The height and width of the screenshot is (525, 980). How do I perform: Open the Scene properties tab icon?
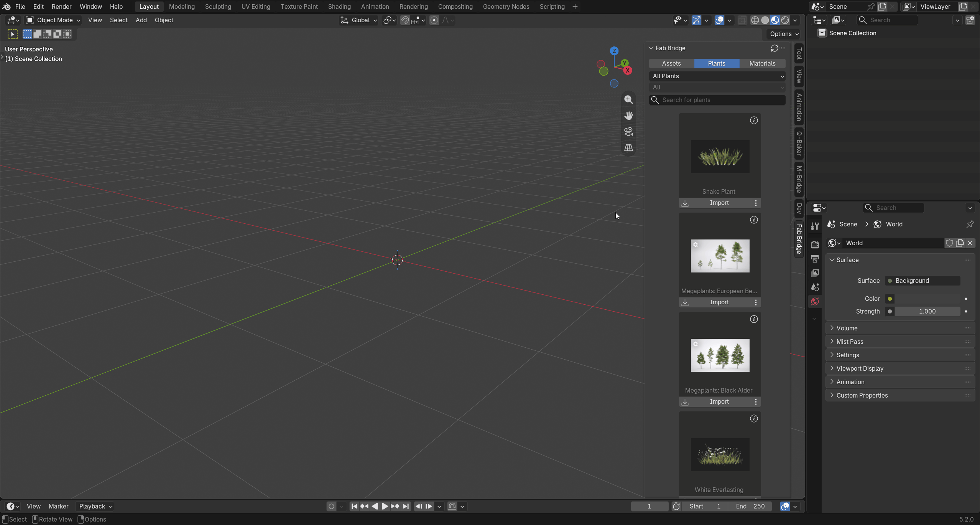click(815, 287)
